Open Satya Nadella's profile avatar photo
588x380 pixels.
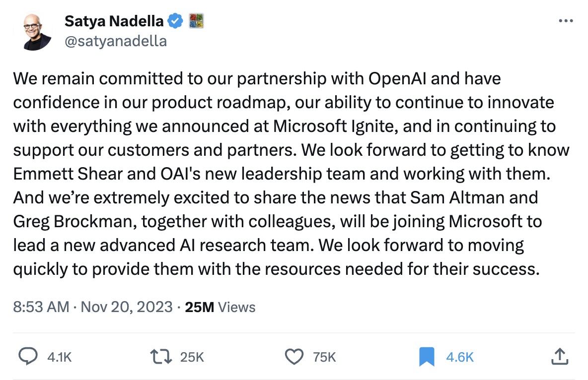(x=37, y=31)
